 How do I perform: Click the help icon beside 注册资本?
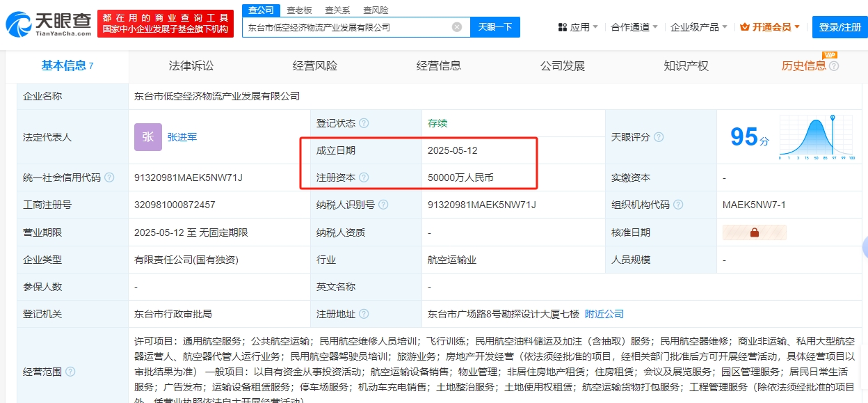[x=364, y=177]
